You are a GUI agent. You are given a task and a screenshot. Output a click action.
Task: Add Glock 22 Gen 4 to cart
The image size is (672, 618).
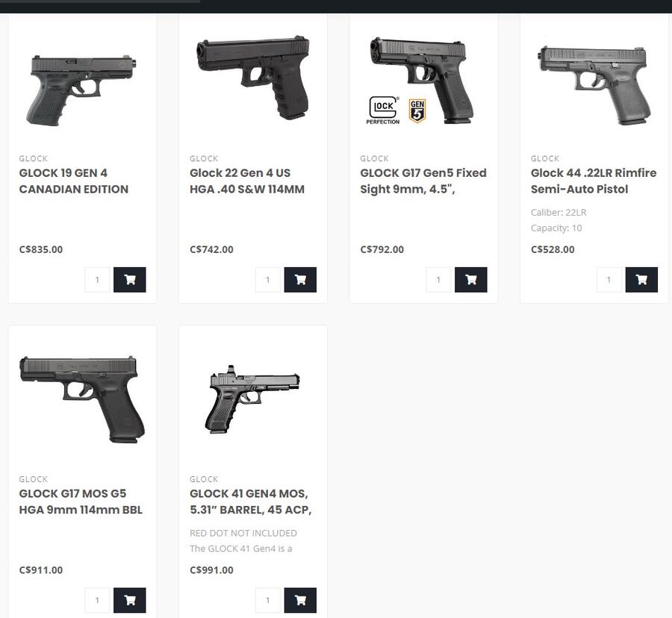[300, 280]
